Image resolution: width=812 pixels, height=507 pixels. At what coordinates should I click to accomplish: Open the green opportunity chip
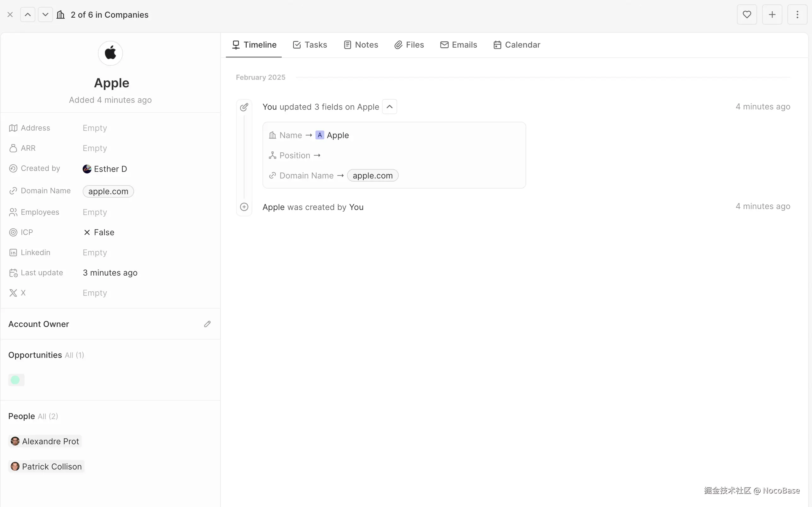pyautogui.click(x=16, y=380)
